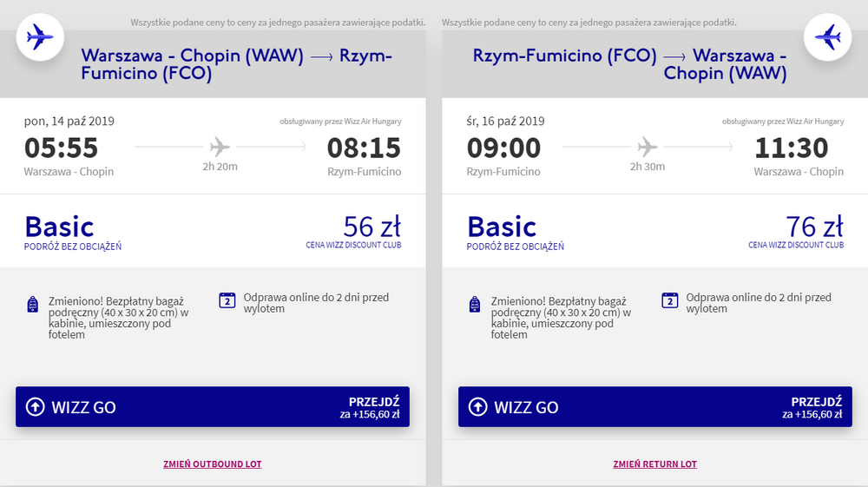The image size is (868, 487).
Task: Click the 76 zł return price
Action: (x=815, y=227)
